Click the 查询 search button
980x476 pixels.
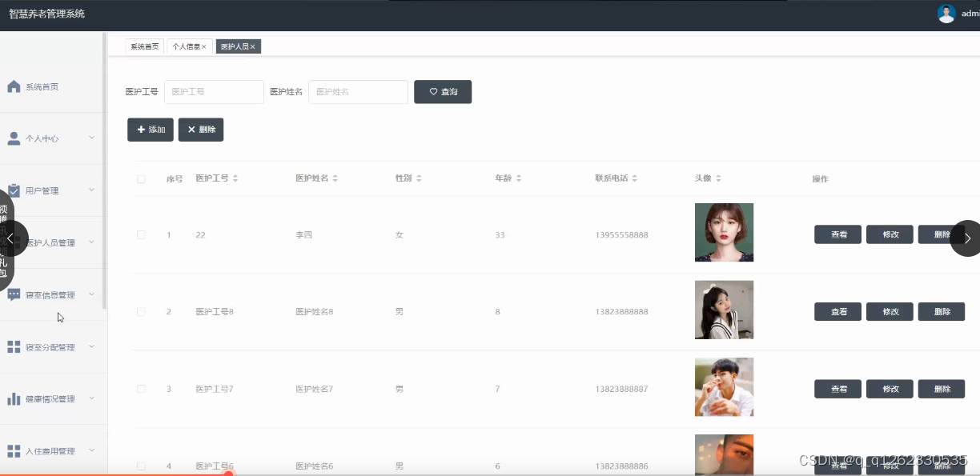(x=443, y=91)
